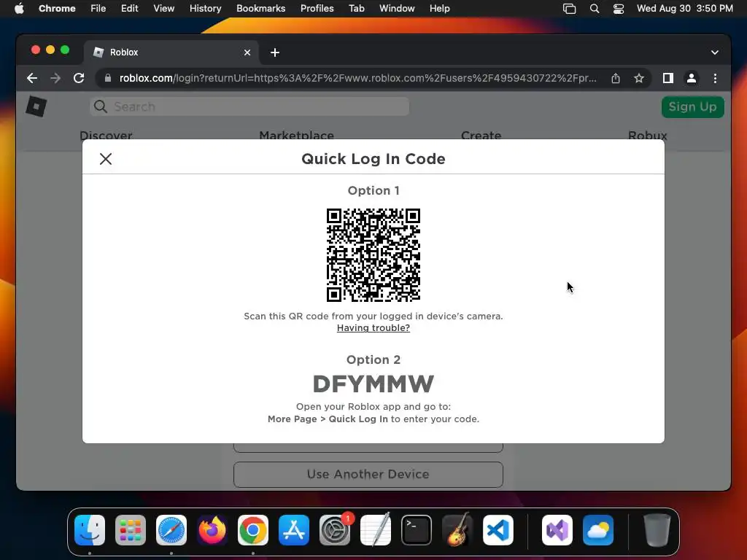Image resolution: width=747 pixels, height=560 pixels.
Task: Expand the tab search chevron
Action: click(x=715, y=52)
